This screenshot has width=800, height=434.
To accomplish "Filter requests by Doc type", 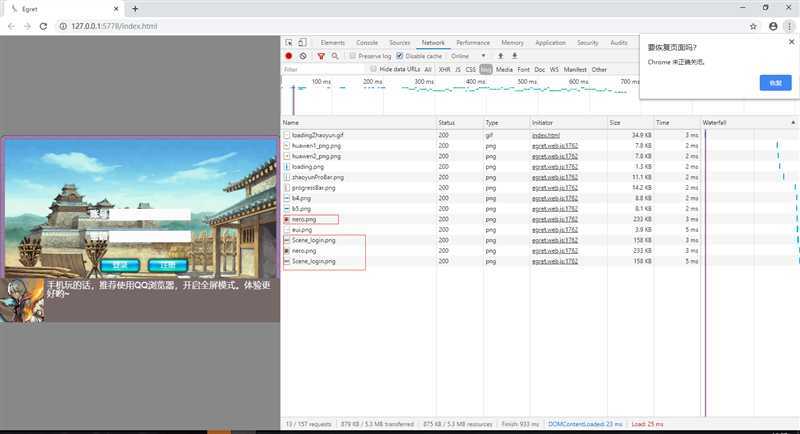I will point(540,69).
